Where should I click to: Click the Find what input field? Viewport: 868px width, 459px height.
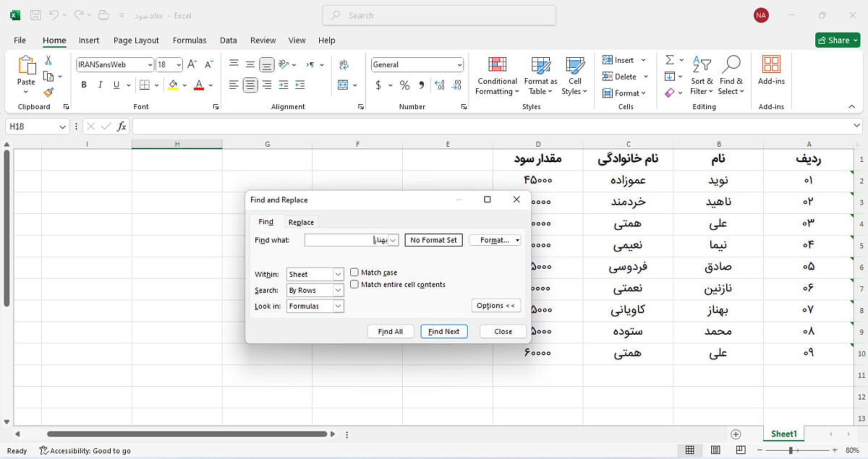(x=347, y=240)
